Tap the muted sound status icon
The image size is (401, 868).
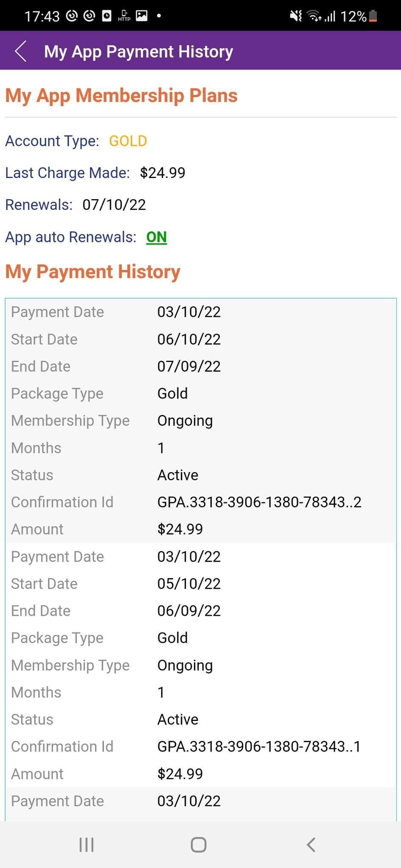coord(296,16)
